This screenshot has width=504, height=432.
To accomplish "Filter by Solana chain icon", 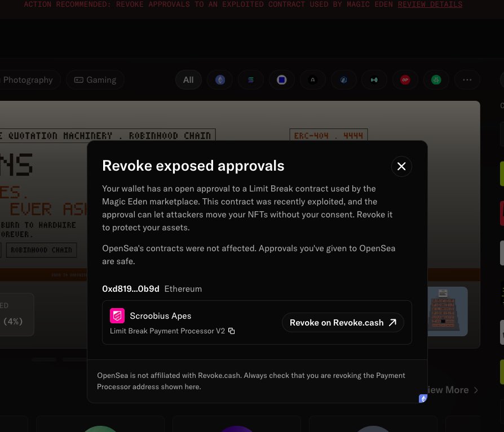I will point(251,79).
